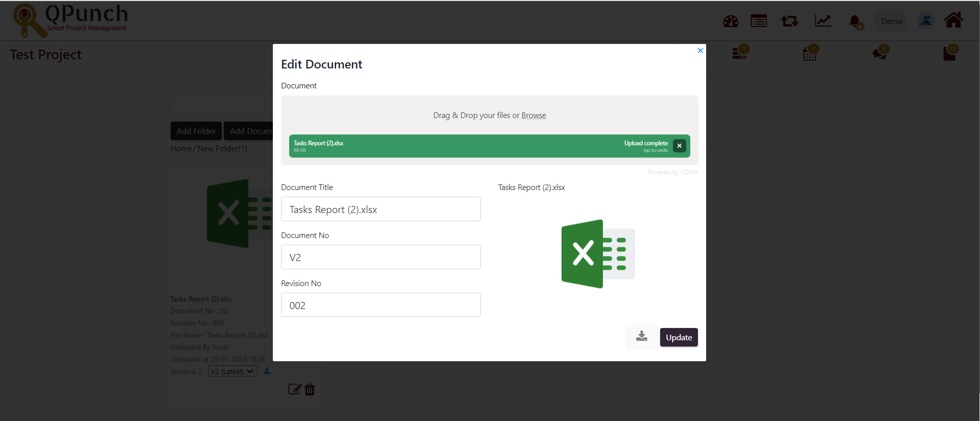Viewport: 980px width, 421px height.
Task: Open the notifications bell icon
Action: click(x=855, y=21)
